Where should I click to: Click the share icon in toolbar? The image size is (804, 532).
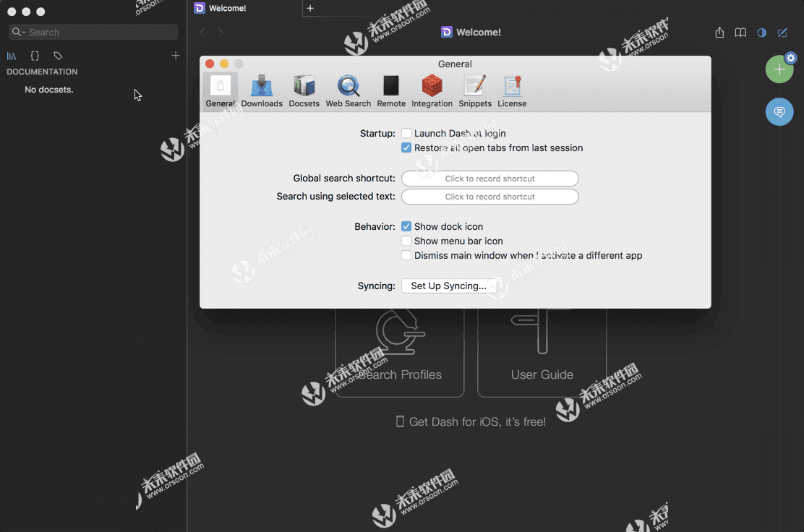[719, 33]
